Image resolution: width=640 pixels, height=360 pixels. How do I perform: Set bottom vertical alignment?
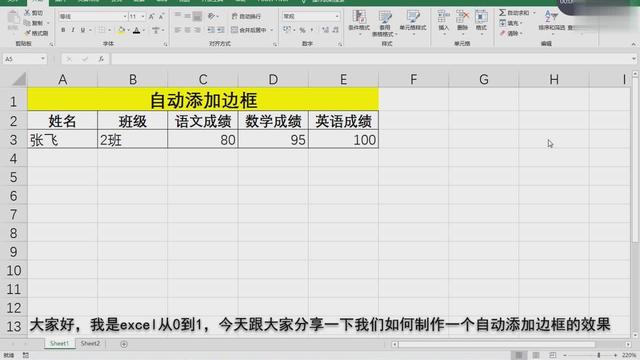[x=197, y=16]
